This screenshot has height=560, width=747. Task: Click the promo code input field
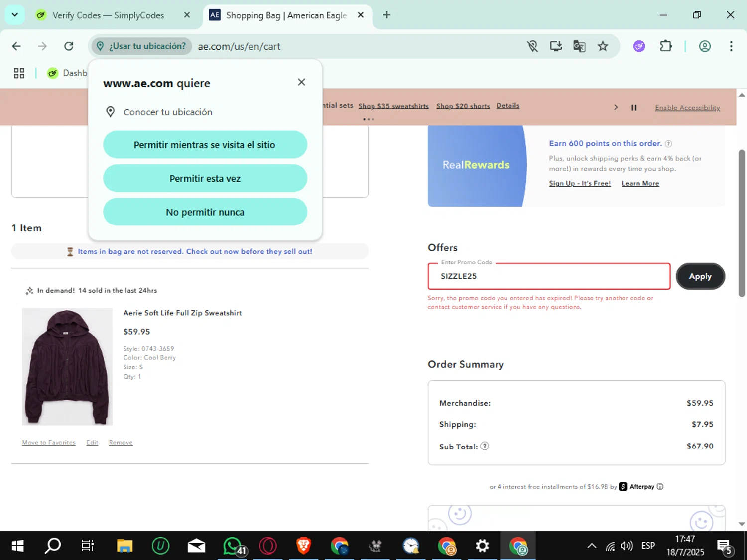(549, 276)
